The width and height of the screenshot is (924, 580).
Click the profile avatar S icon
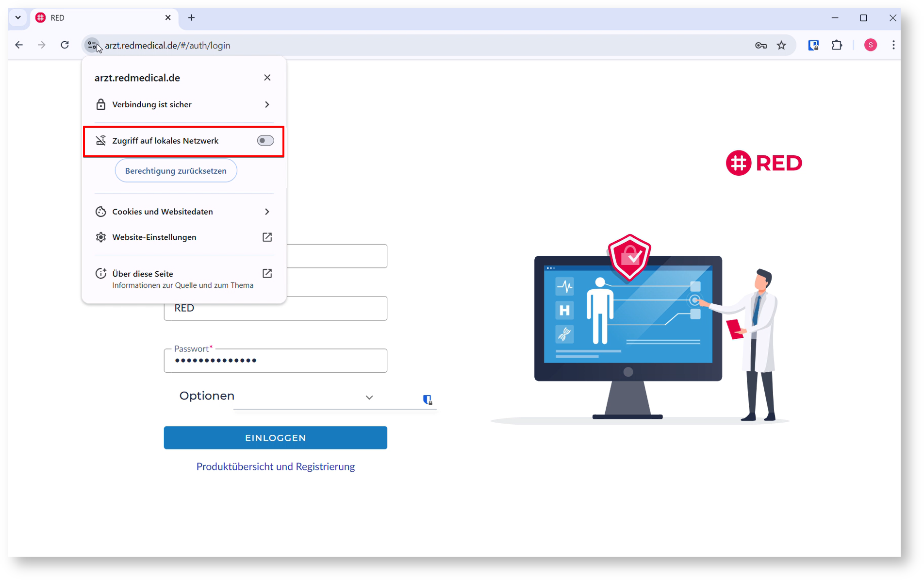click(870, 45)
